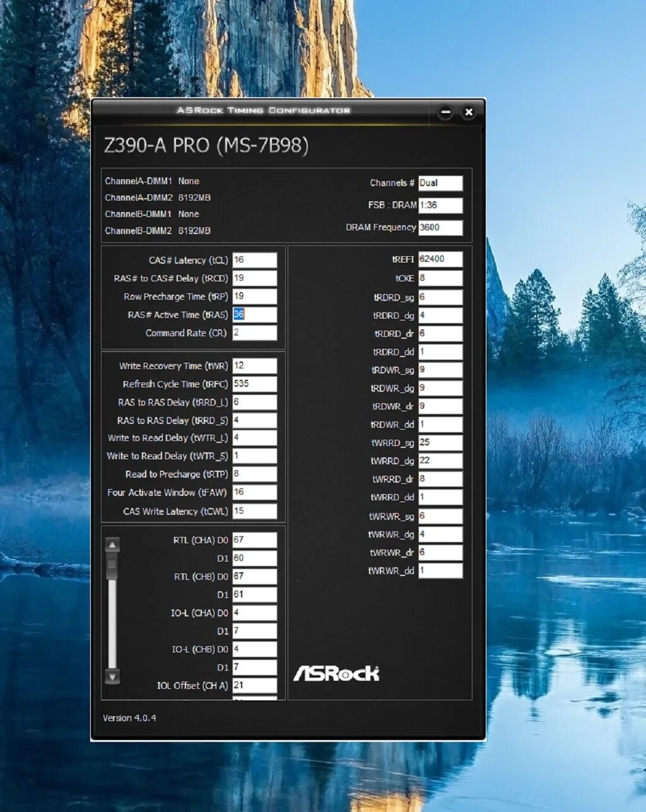The image size is (646, 812).
Task: Click the RTL (CHA) D1 field showing 60
Action: [255, 558]
